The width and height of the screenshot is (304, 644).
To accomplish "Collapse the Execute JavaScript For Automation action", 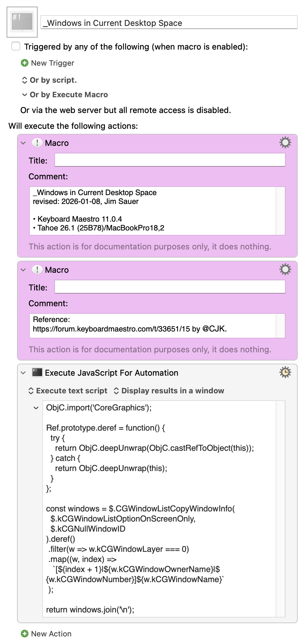I will (x=23, y=373).
